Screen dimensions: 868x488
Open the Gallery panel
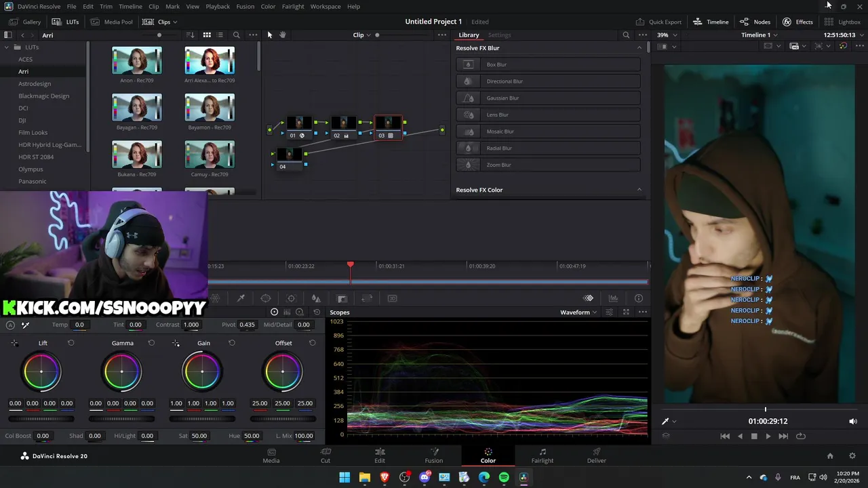click(x=25, y=22)
